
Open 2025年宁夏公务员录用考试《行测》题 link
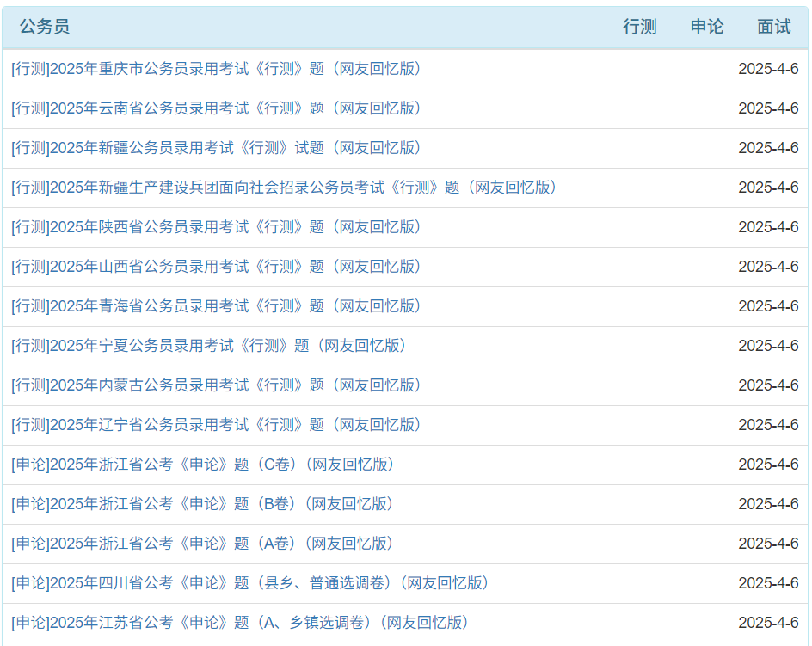209,346
